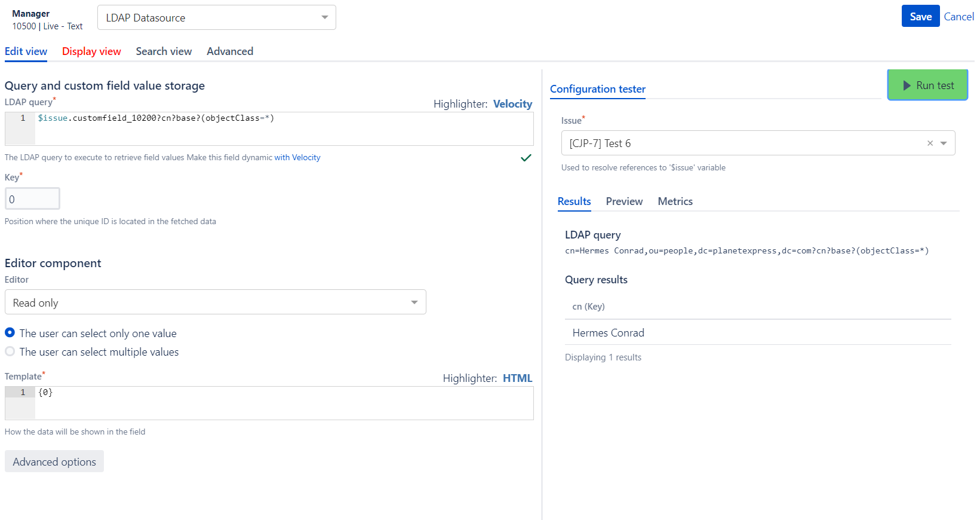The image size is (980, 520).
Task: Switch to the Preview tab
Action: pyautogui.click(x=624, y=201)
